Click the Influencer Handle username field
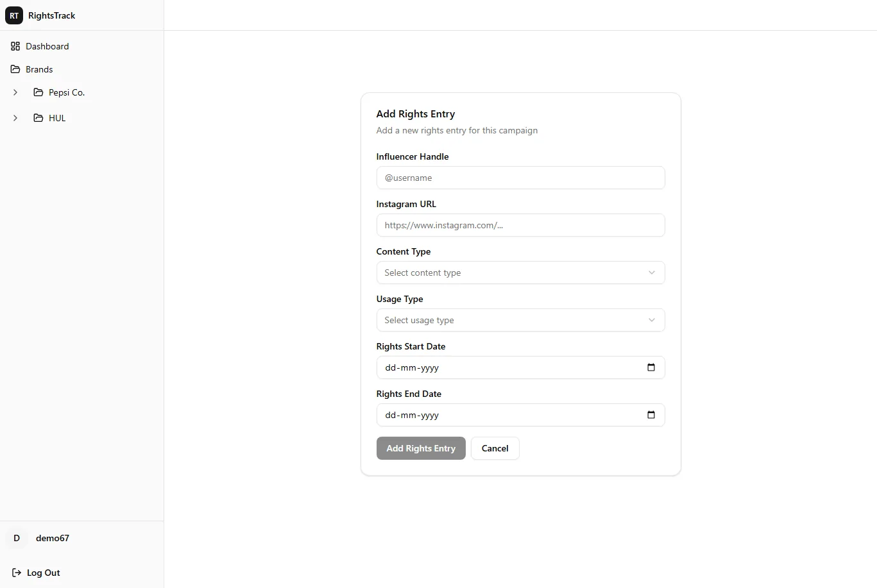 (520, 178)
